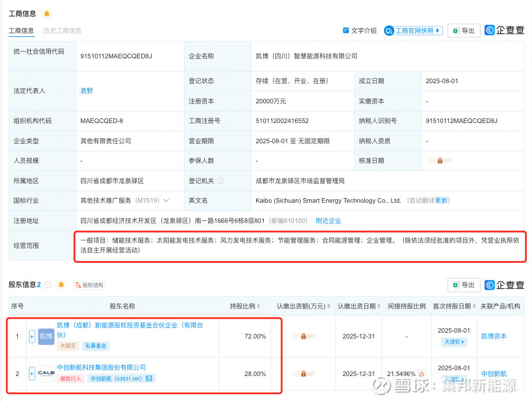Click 更新 link beside English name

[441, 200]
